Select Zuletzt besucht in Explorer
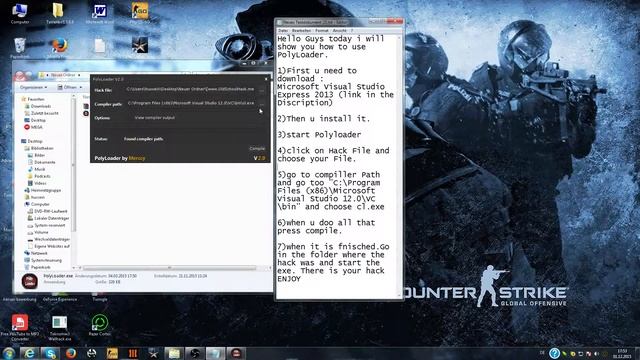The image size is (640, 360). pyautogui.click(x=41, y=113)
